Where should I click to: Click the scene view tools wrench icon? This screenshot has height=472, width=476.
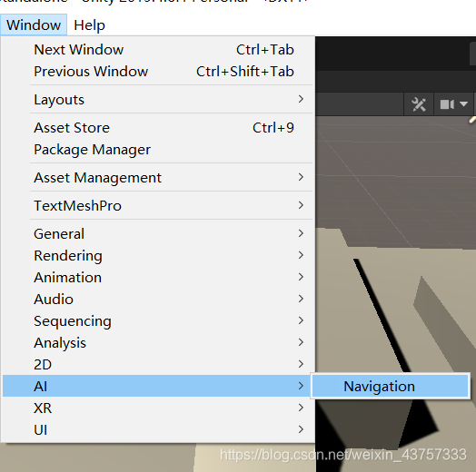tap(419, 104)
